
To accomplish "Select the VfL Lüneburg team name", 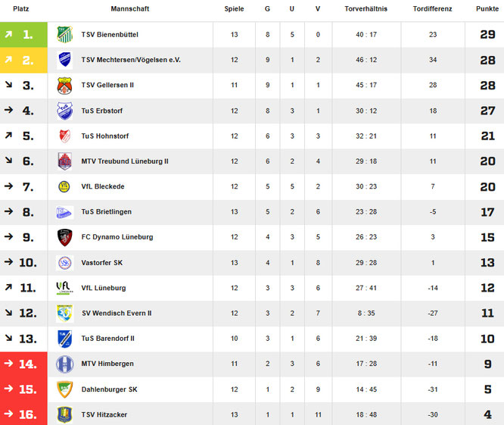I will (x=104, y=288).
